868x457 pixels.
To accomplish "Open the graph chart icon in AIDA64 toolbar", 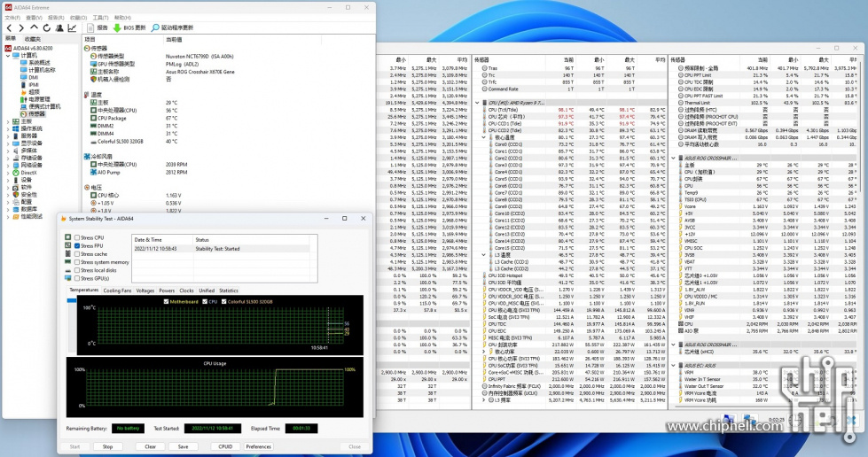I will pyautogui.click(x=72, y=27).
